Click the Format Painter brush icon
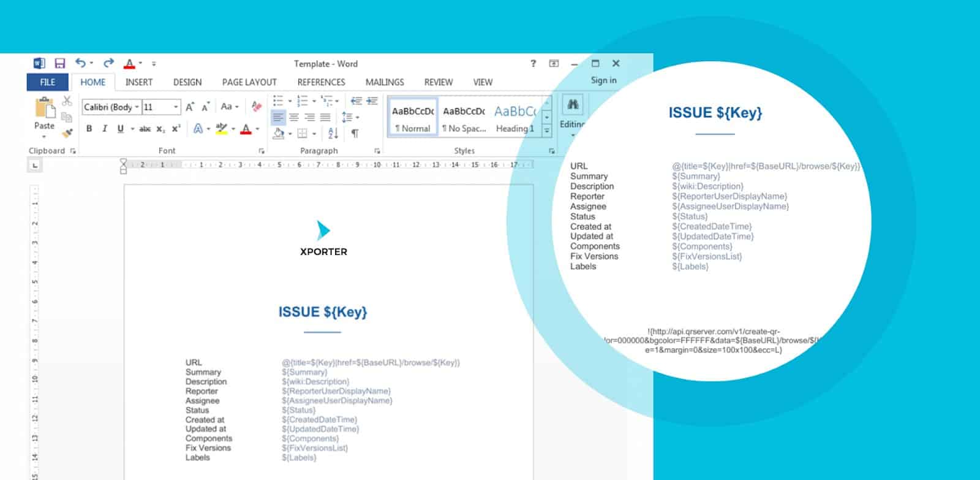This screenshot has width=980, height=480. 67,132
